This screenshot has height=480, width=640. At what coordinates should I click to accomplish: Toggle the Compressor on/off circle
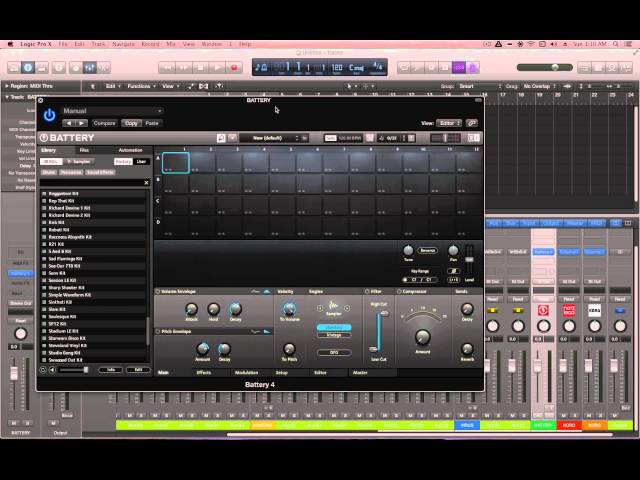pyautogui.click(x=399, y=292)
